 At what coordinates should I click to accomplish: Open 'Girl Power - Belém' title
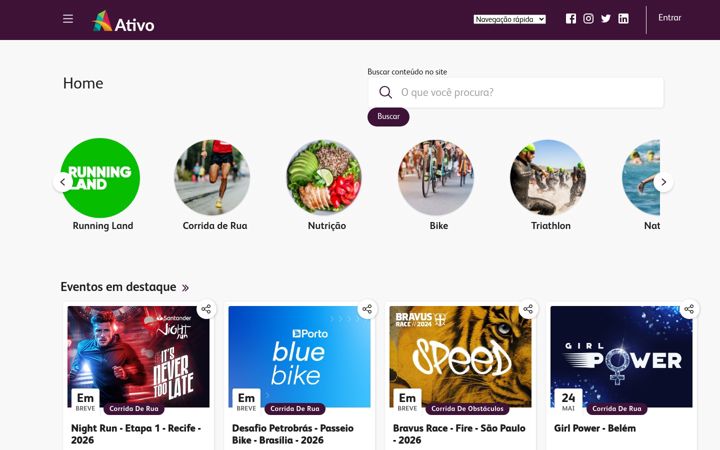[x=595, y=428]
